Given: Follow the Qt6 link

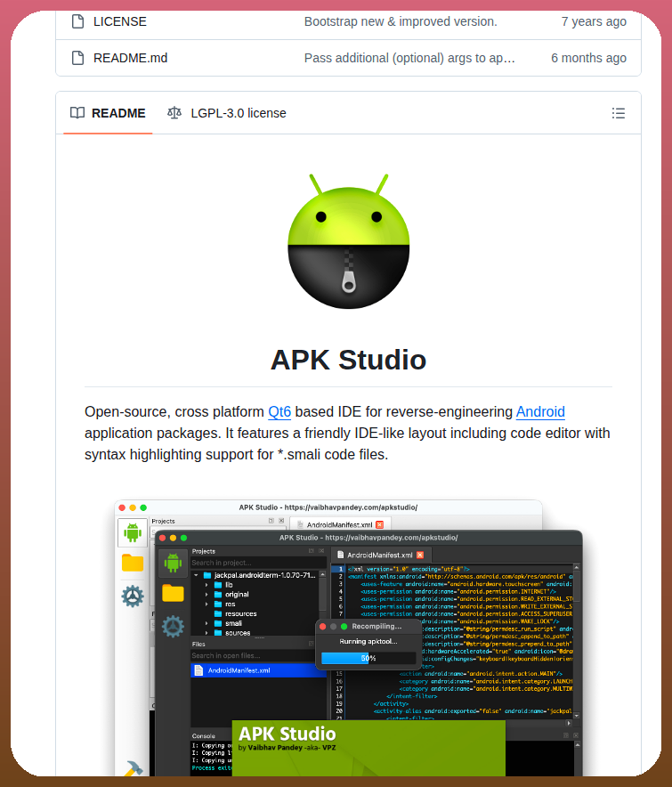Looking at the screenshot, I should click(x=279, y=412).
